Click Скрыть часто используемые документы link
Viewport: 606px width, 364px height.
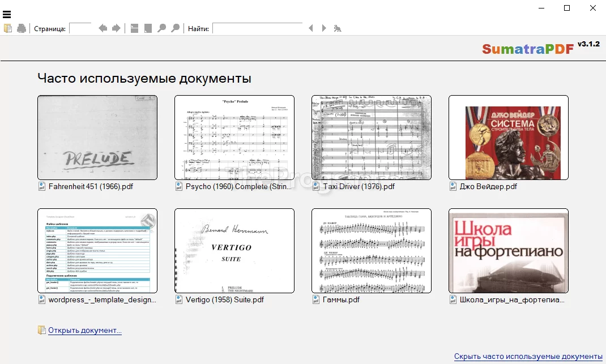point(528,356)
